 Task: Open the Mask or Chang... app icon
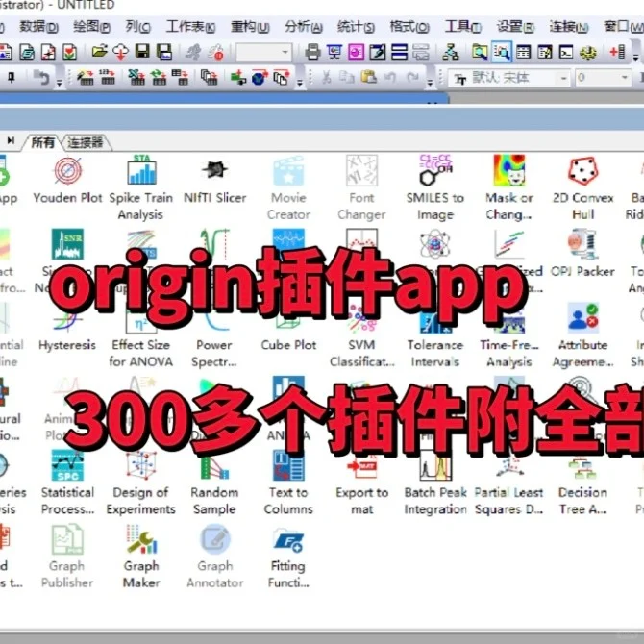click(509, 170)
